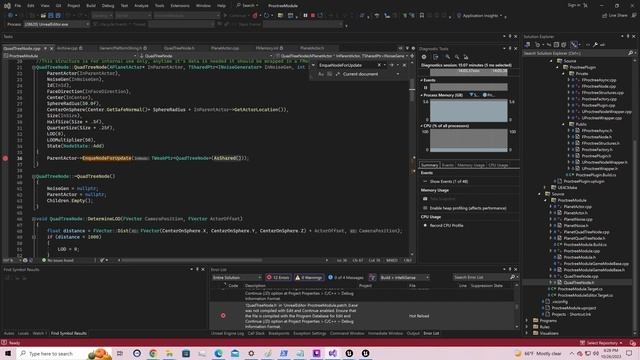Toggle the Messages filter in Error List
Image resolution: width=640 pixels, height=360 pixels.
pos(346,278)
